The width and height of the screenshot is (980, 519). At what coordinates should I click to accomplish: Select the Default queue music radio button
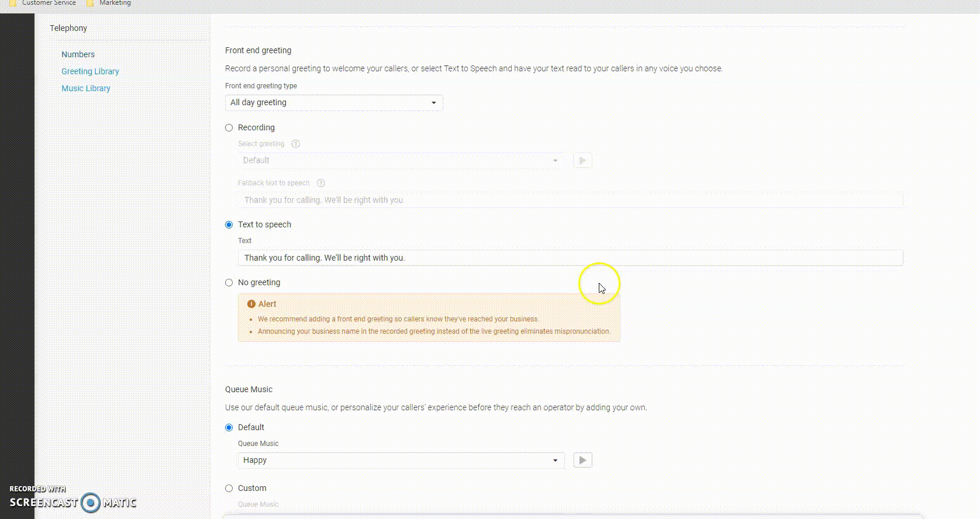pos(229,428)
